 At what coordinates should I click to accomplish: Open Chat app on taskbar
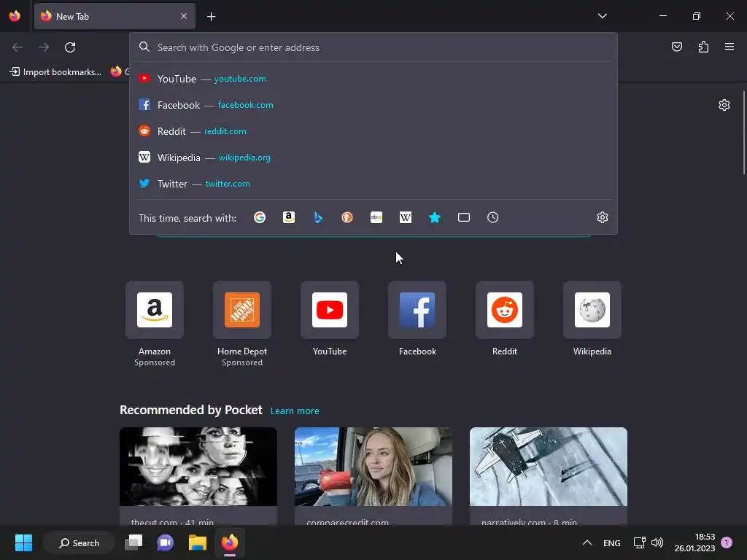[x=166, y=542]
